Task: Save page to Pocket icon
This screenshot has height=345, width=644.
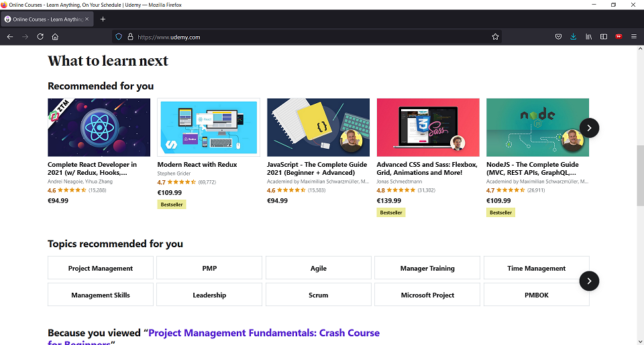Action: coord(559,37)
